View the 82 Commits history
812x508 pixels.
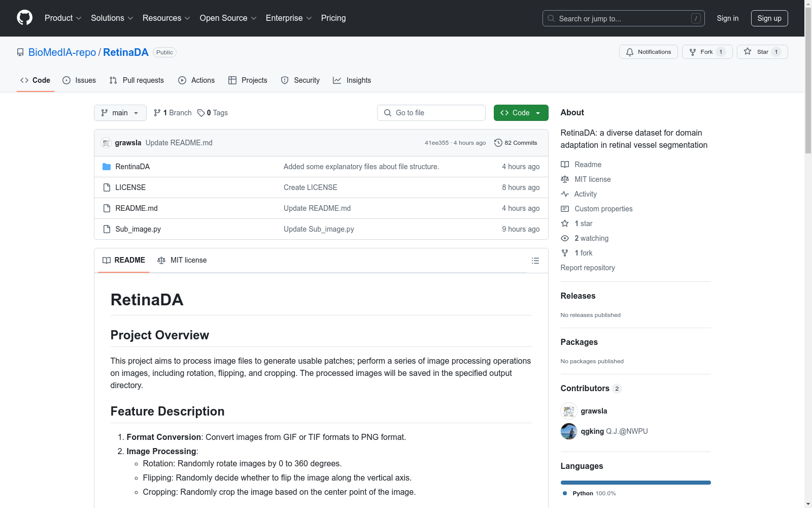click(x=516, y=143)
